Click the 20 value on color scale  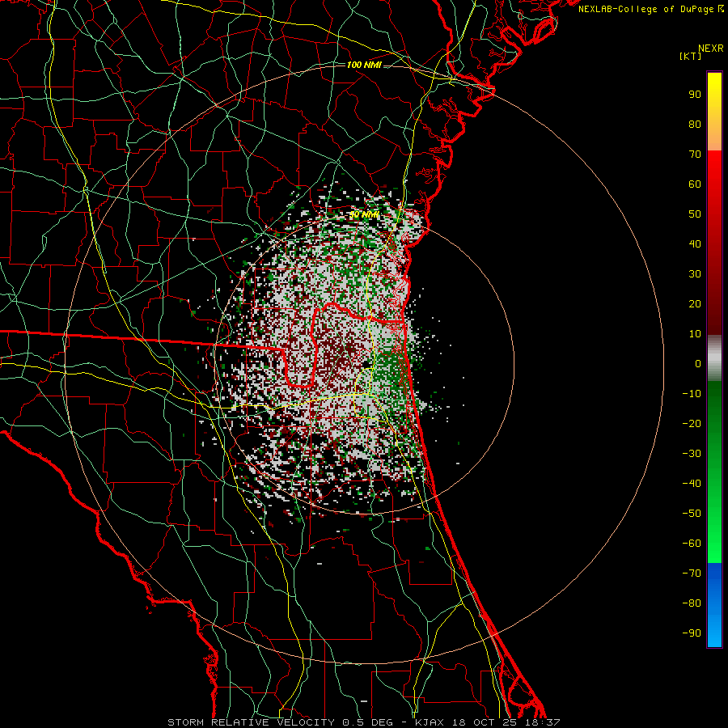[x=695, y=304]
